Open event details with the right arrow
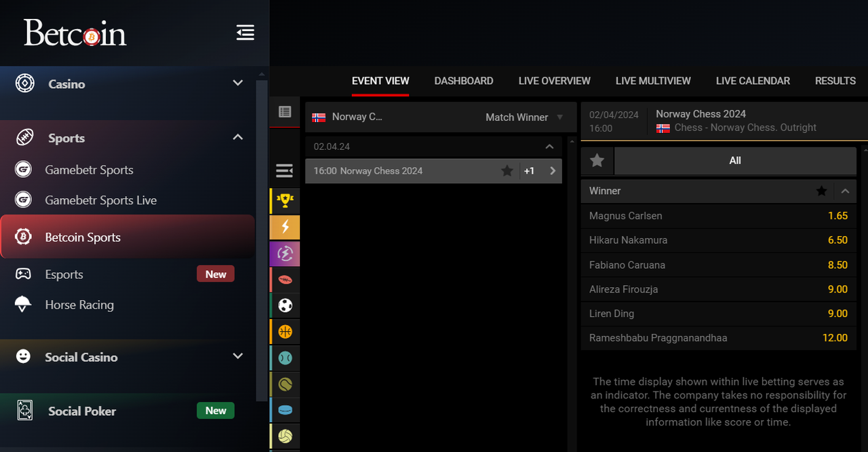868x452 pixels. click(553, 171)
